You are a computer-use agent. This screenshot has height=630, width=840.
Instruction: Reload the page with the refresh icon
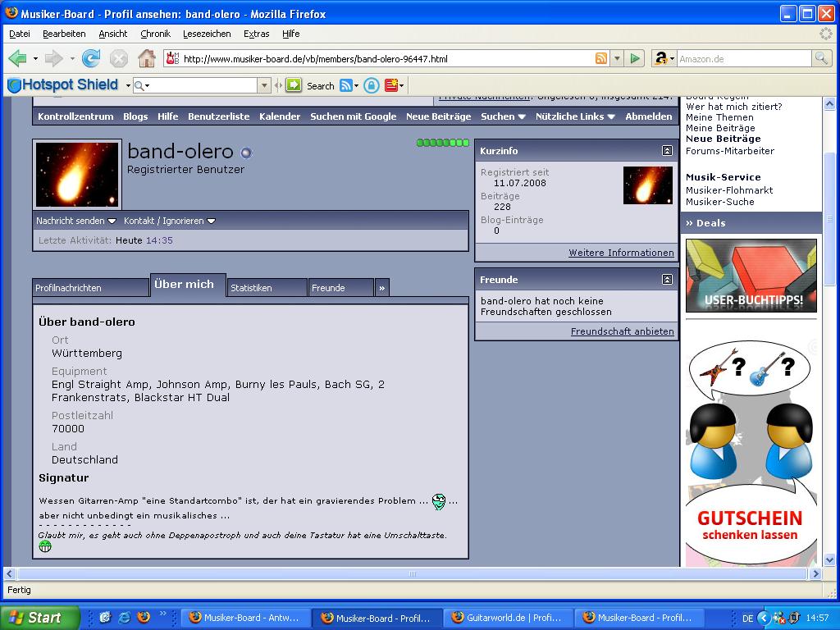(91, 58)
